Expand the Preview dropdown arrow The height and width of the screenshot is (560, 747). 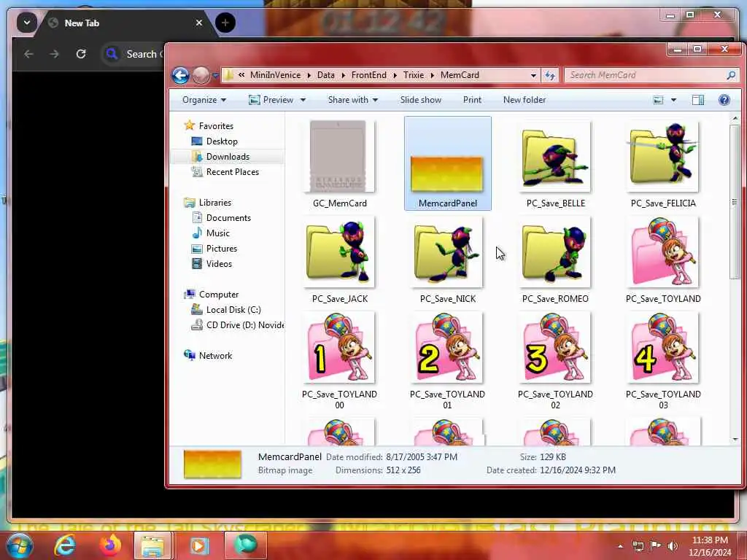tap(303, 100)
